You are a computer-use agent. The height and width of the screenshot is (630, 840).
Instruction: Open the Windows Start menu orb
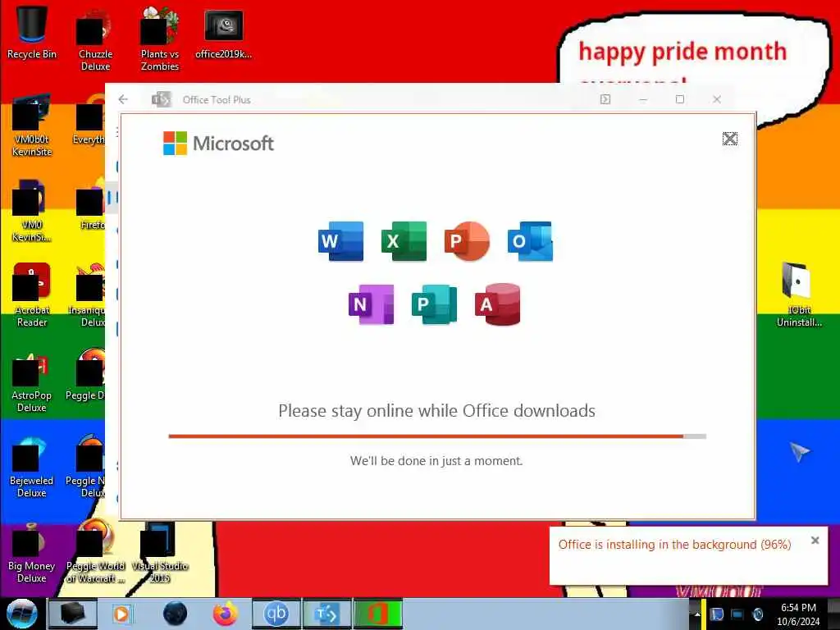click(x=22, y=614)
